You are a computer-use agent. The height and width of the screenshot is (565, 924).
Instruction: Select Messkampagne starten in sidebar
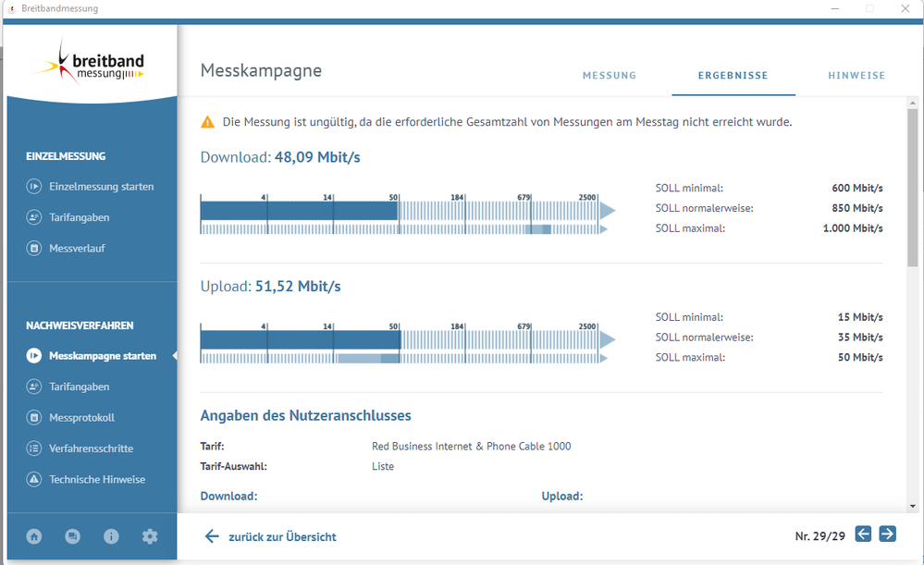coord(103,356)
